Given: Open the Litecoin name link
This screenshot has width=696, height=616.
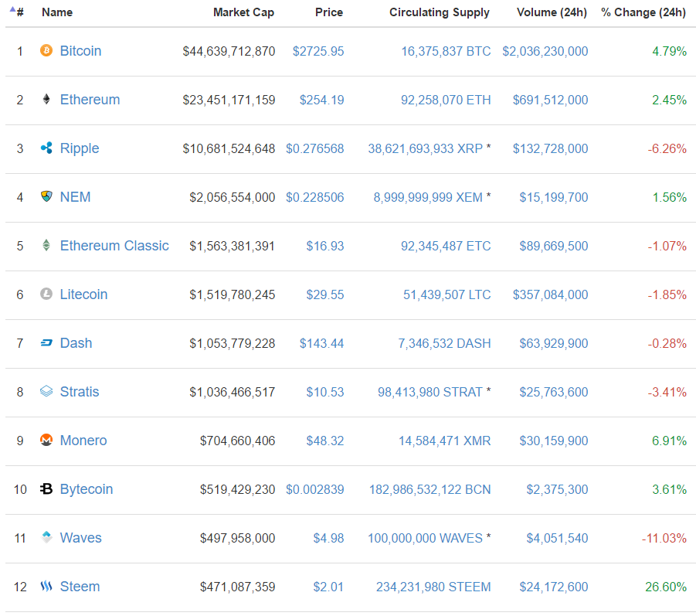Looking at the screenshot, I should point(84,294).
